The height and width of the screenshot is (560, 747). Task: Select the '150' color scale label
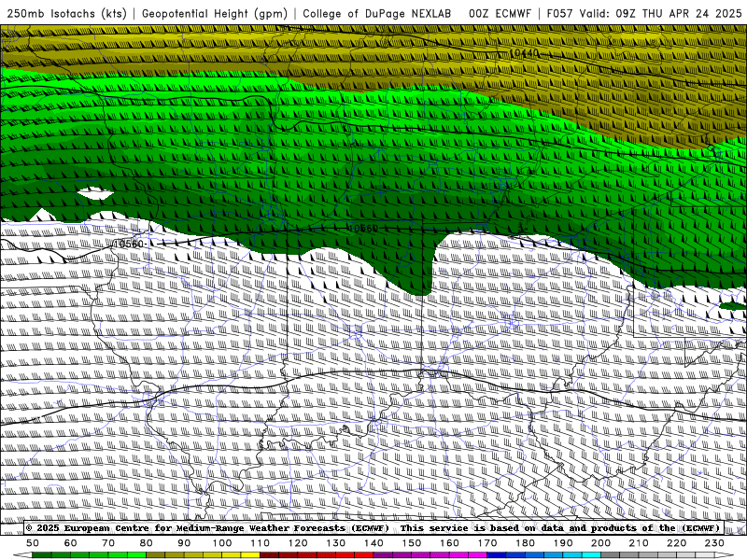click(411, 543)
